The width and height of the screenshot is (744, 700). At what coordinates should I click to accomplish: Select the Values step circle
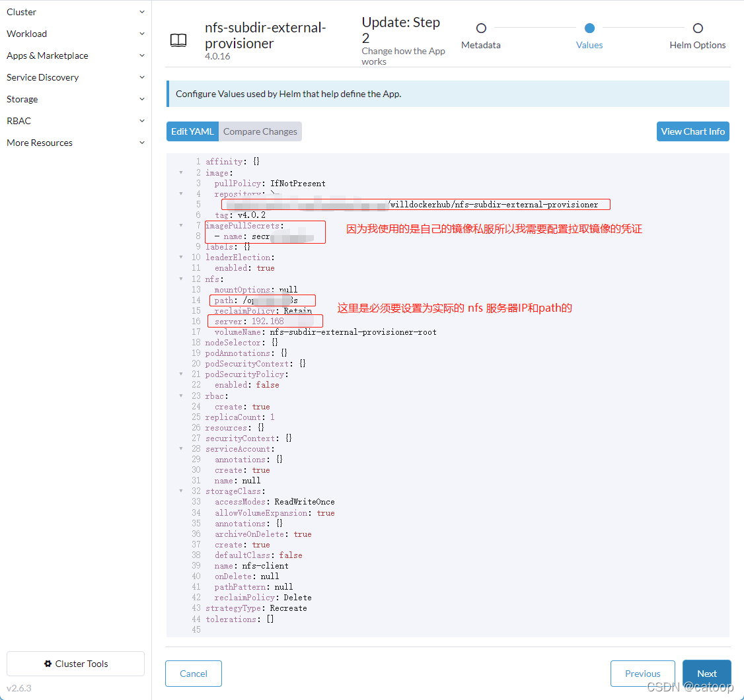tap(589, 28)
